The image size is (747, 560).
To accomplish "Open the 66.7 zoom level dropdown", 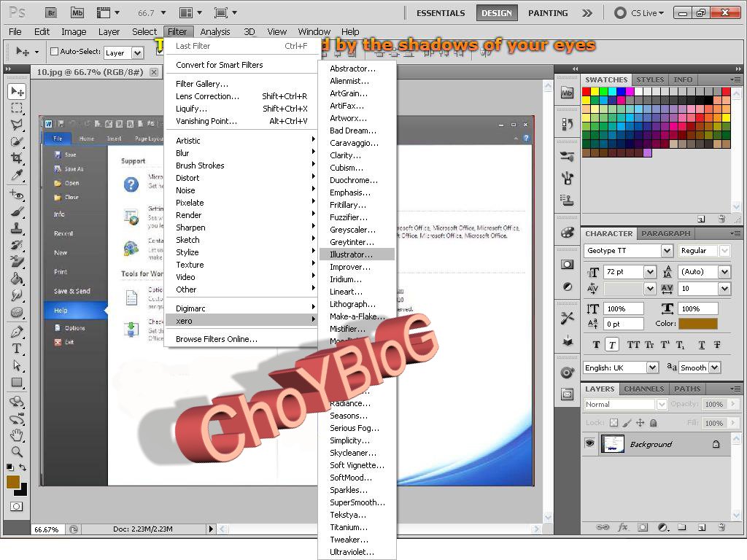I will click(x=163, y=13).
